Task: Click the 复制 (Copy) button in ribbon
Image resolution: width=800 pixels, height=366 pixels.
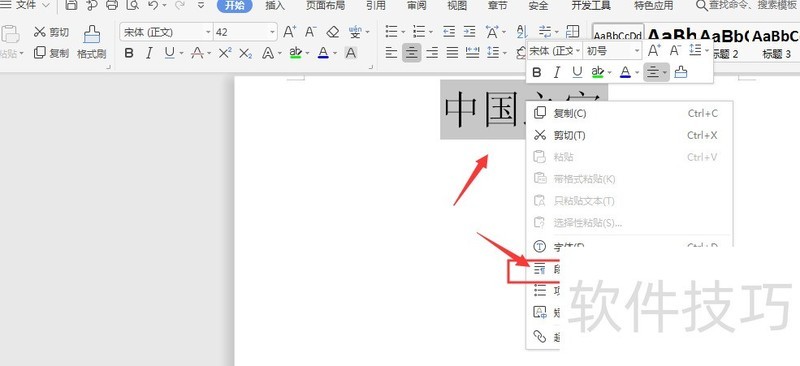Action: [51, 53]
